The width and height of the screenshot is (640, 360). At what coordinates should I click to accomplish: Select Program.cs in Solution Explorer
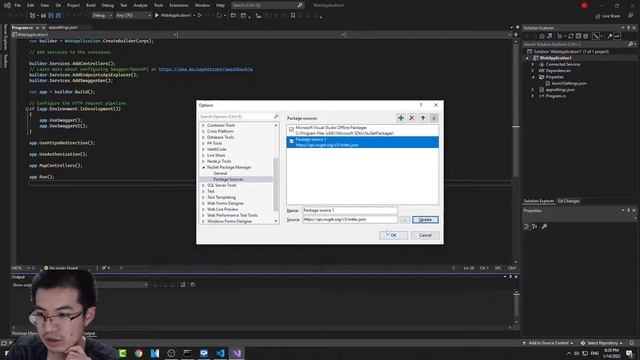(556, 96)
